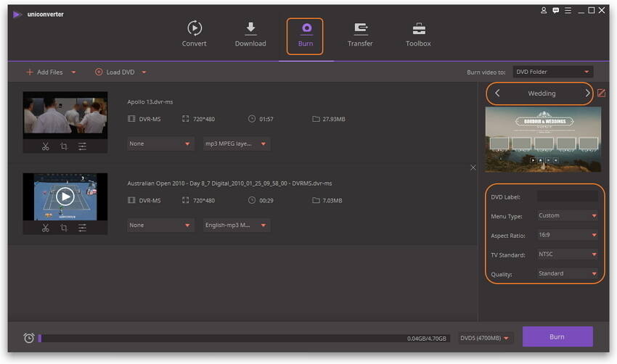Open the TV Standard NTSC dropdown
Image resolution: width=617 pixels, height=364 pixels.
point(568,254)
